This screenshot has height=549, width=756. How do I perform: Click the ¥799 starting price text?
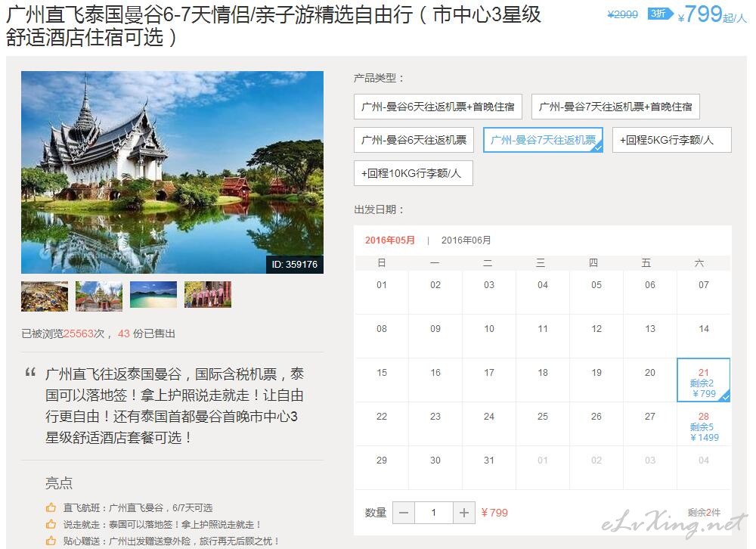712,14
